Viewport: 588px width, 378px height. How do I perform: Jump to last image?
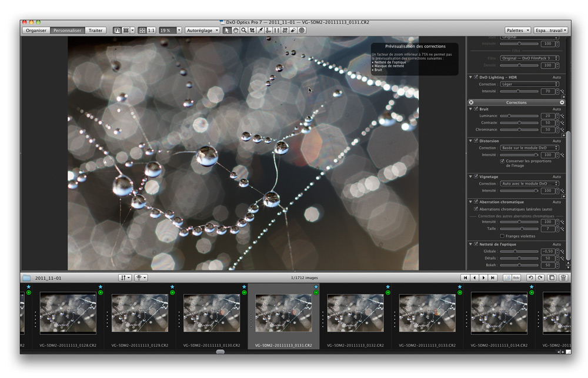click(x=493, y=278)
